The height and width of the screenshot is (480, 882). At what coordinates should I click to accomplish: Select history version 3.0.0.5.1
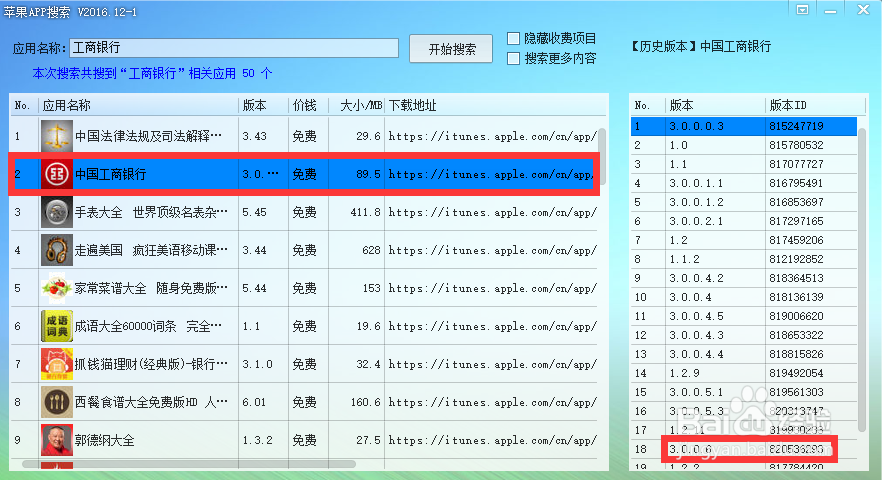[x=744, y=392]
